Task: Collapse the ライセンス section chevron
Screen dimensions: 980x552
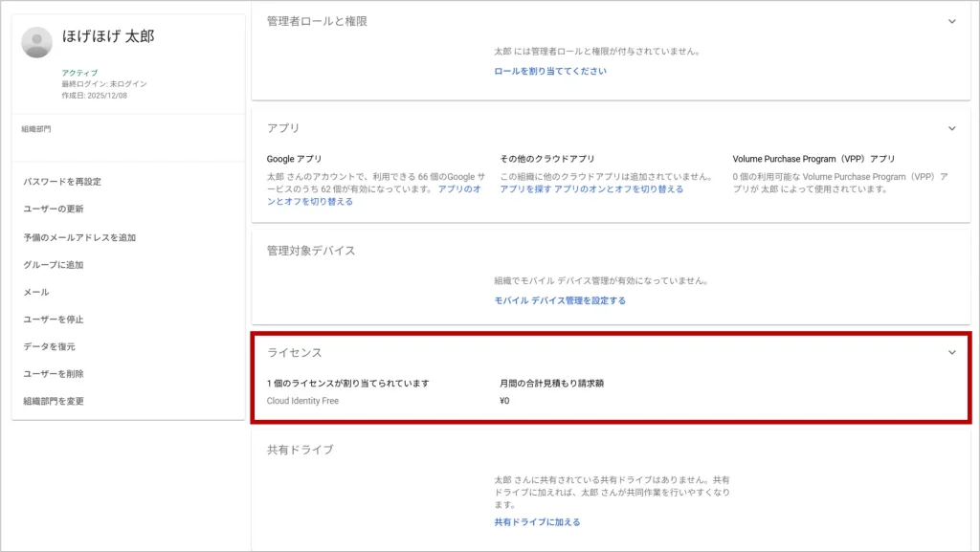Action: [x=951, y=353]
